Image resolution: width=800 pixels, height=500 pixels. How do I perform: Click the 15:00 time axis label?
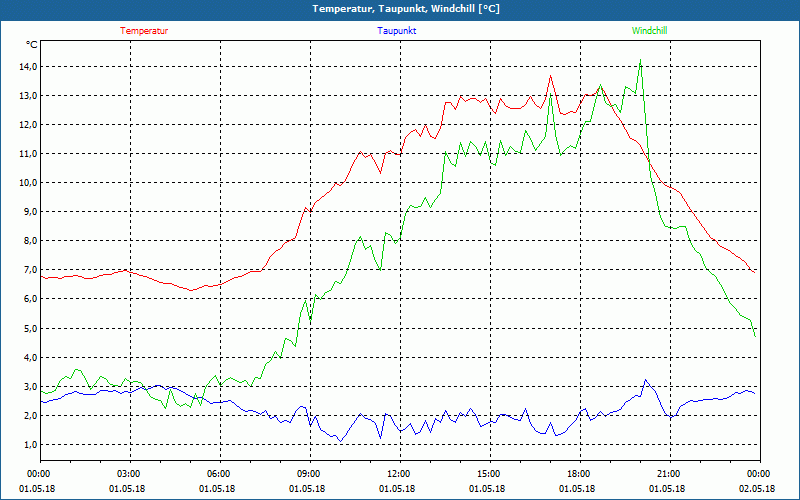pyautogui.click(x=490, y=474)
